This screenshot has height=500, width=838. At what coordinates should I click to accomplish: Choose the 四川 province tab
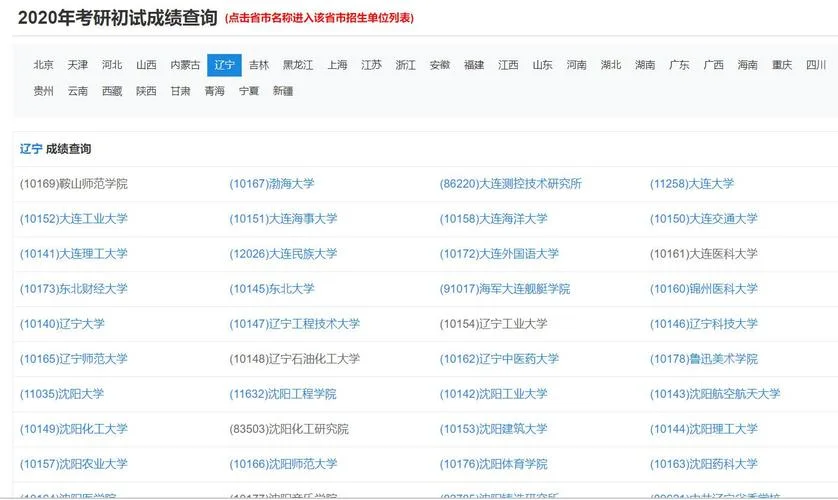coord(816,65)
